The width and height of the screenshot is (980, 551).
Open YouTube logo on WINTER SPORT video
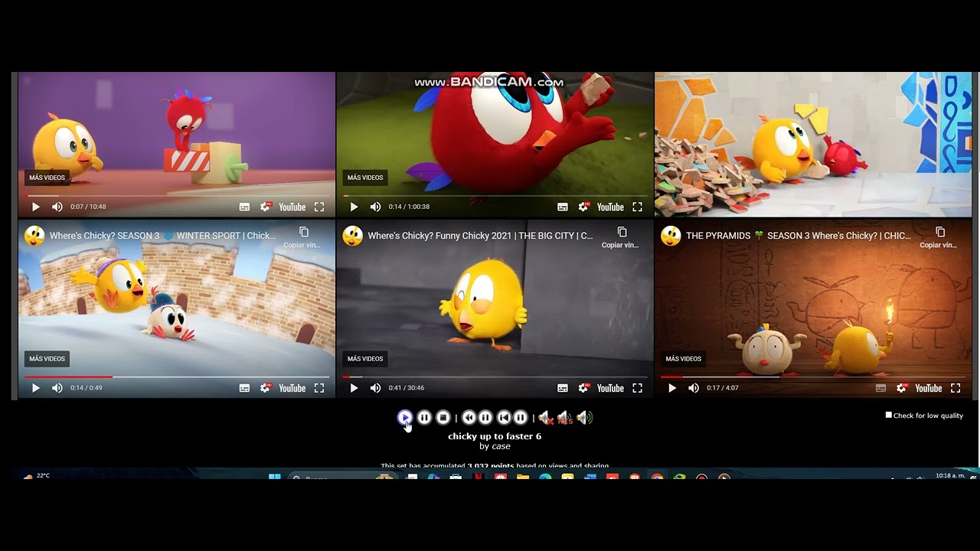click(292, 388)
